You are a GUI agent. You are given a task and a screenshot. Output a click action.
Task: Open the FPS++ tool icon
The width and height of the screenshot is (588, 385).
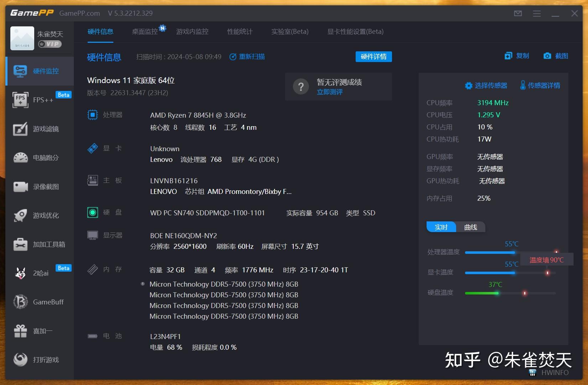coord(20,100)
